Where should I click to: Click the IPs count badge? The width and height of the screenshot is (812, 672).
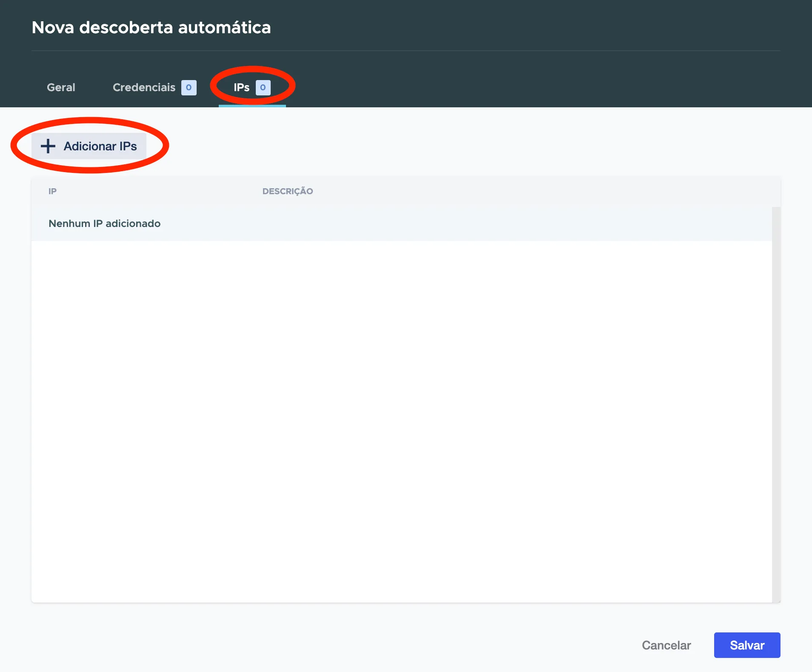point(263,88)
